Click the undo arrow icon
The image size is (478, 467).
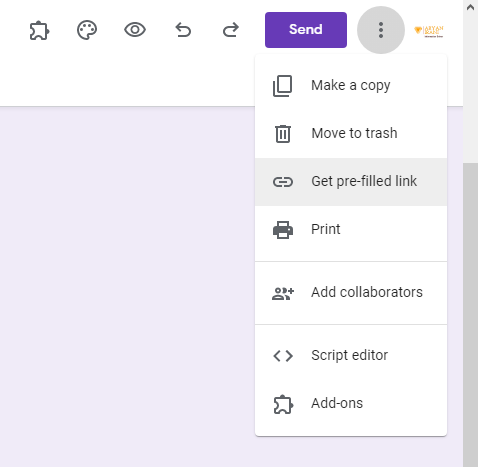point(183,30)
